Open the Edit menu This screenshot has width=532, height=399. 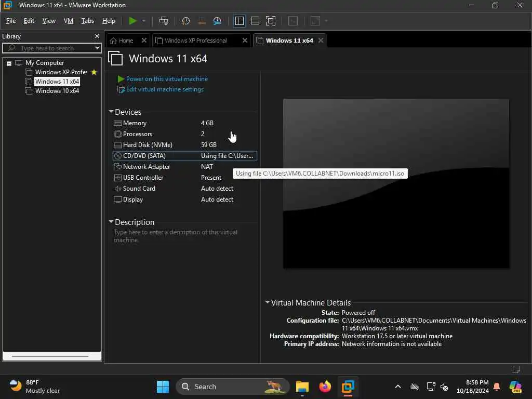coord(29,21)
